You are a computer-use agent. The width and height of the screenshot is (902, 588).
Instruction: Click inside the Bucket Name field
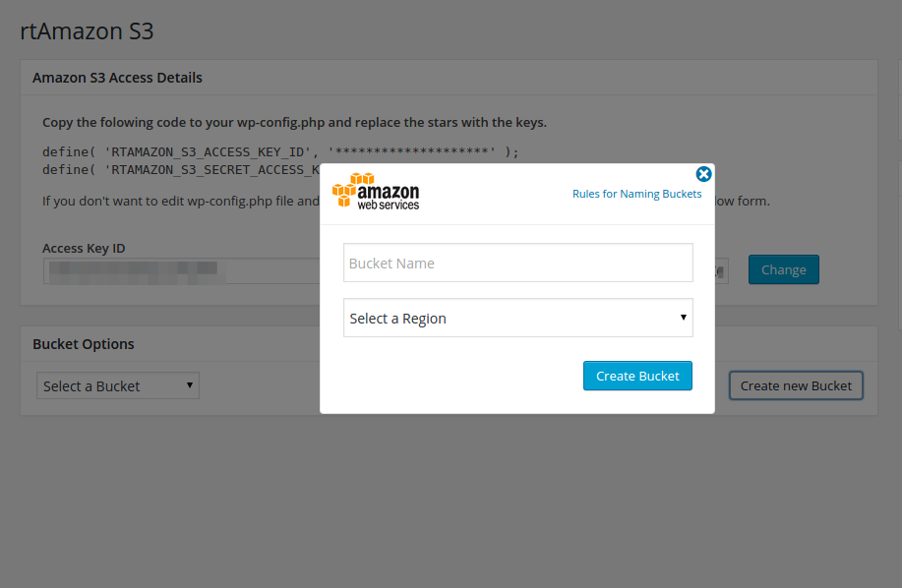(x=517, y=263)
